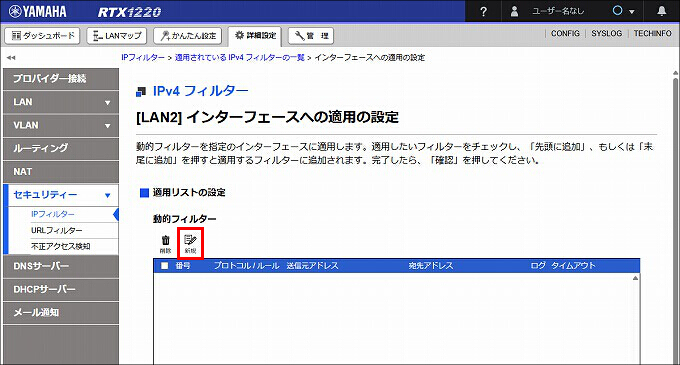This screenshot has width=680, height=365.
Task: Expand the LAN sidebar menu
Action: 61,102
